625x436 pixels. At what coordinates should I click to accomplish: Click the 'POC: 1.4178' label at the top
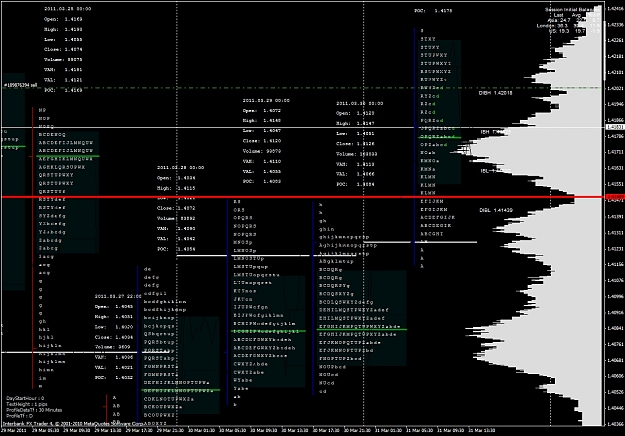pyautogui.click(x=433, y=11)
